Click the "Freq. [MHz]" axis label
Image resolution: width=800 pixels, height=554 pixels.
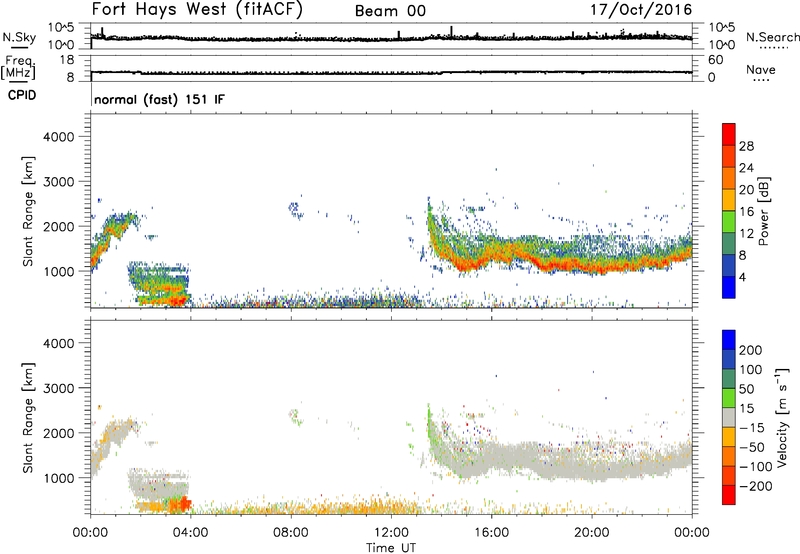(18, 67)
